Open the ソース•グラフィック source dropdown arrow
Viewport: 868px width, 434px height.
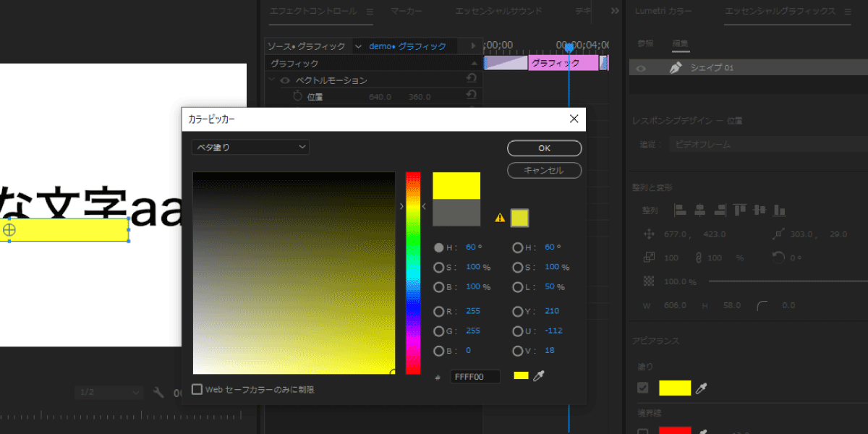coord(358,46)
